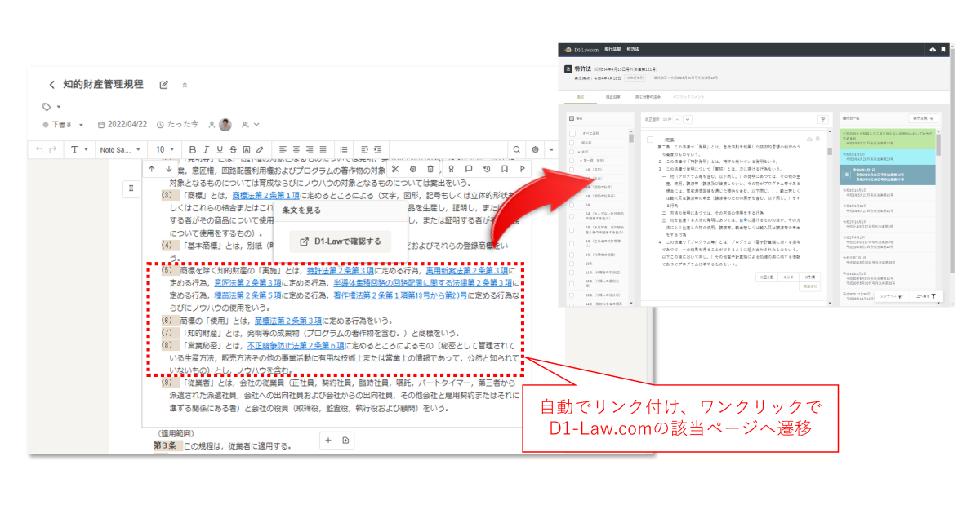
Task: Cut the block with the scissors icon
Action: pyautogui.click(x=394, y=169)
